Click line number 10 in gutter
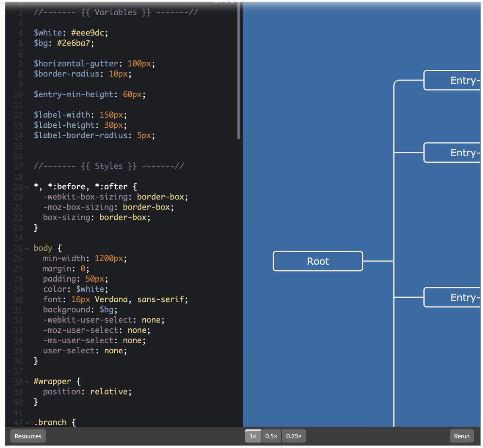This screenshot has height=448, width=483. [18, 95]
